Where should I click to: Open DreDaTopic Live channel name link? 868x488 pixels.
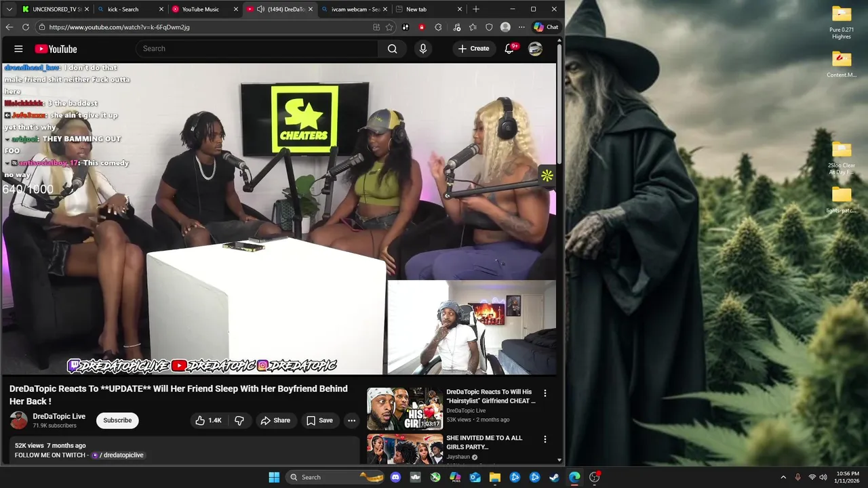59,416
